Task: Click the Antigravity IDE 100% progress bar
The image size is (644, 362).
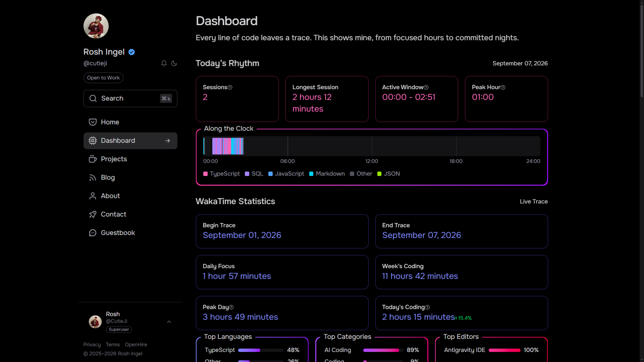Action: point(504,350)
